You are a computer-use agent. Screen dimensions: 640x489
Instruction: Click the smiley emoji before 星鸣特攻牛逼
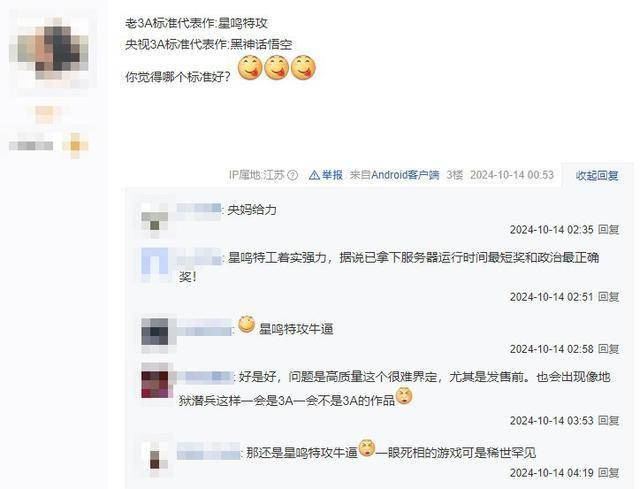[x=247, y=325]
